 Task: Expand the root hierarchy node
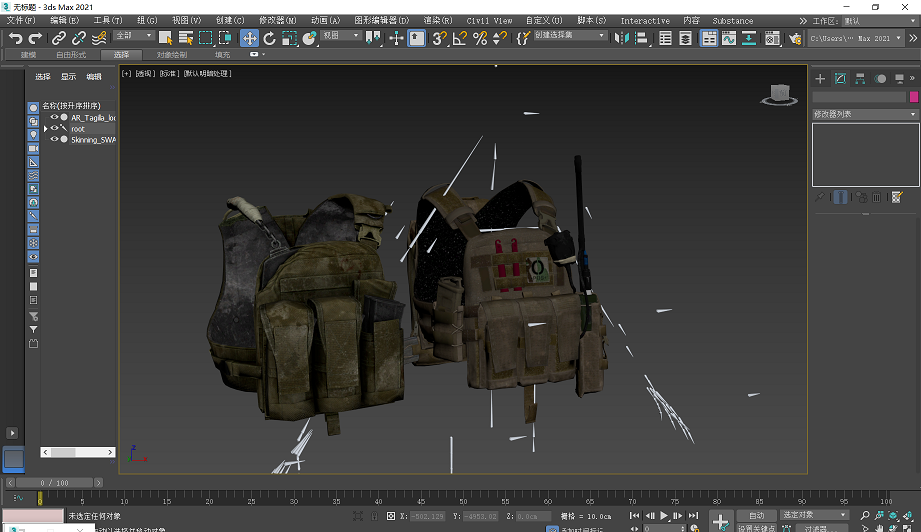click(45, 129)
